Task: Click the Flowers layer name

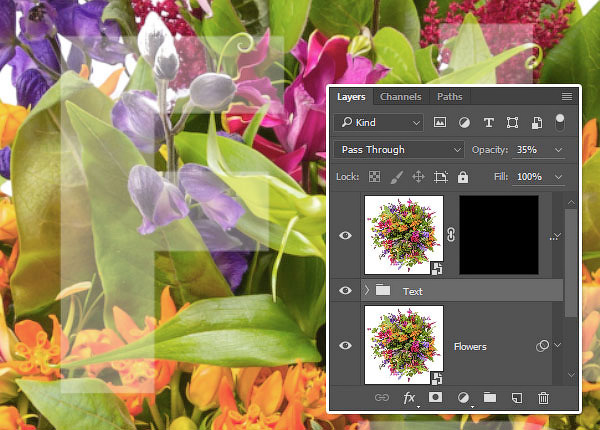Action: [470, 347]
